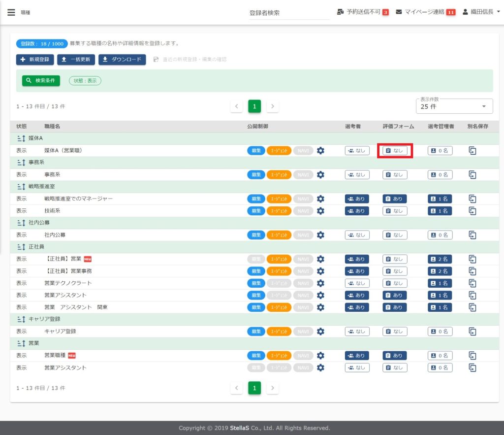The image size is (504, 435).
Task: Click the 新規登録 button
Action: coord(35,60)
